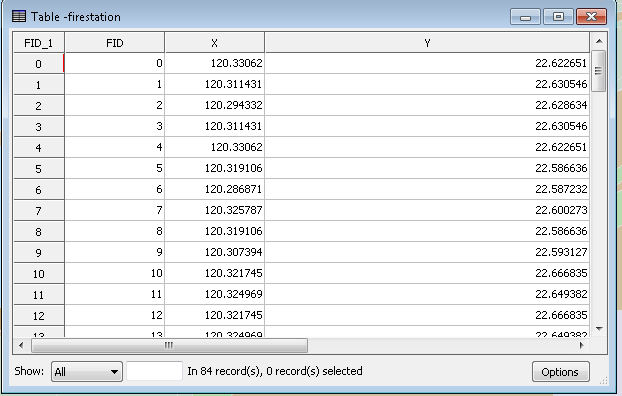622x396 pixels.
Task: Select row header 9
Action: (38, 253)
